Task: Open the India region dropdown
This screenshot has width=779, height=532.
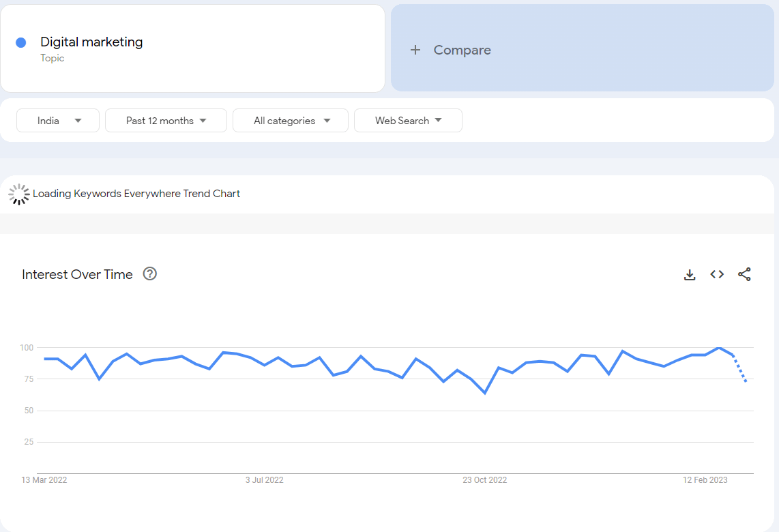Action: 58,121
